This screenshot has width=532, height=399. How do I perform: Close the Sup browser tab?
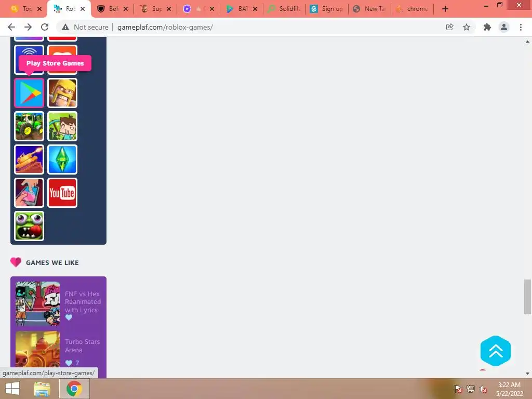coord(169,9)
